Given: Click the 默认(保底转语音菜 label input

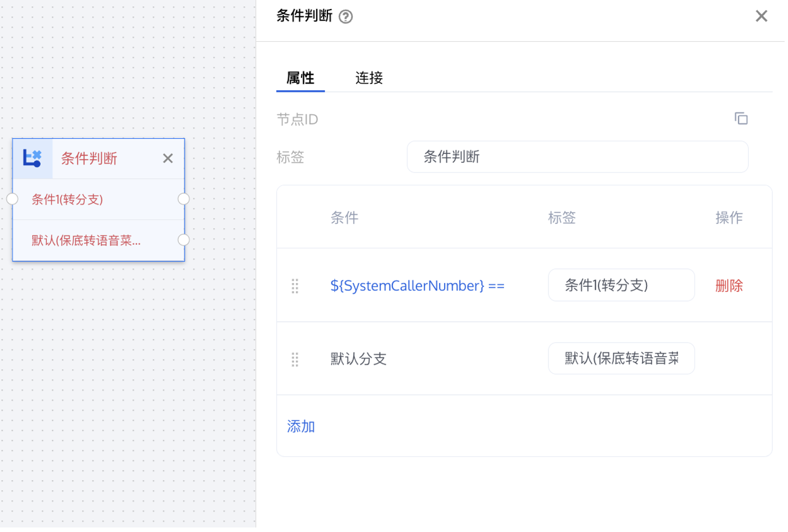Looking at the screenshot, I should [621, 358].
